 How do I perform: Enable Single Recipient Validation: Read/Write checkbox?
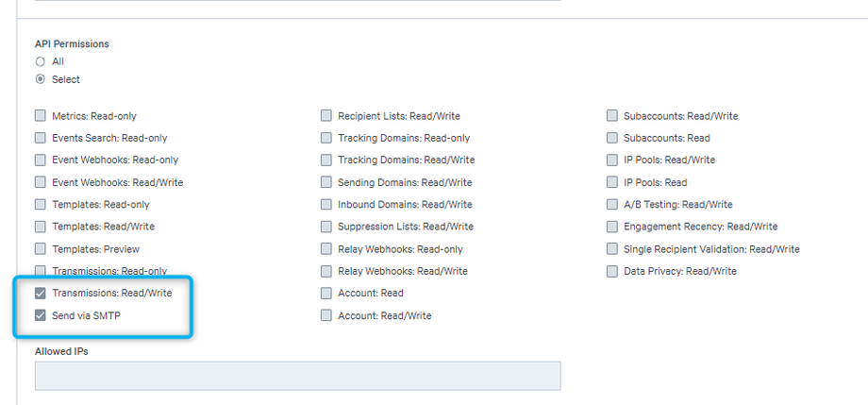click(x=612, y=249)
